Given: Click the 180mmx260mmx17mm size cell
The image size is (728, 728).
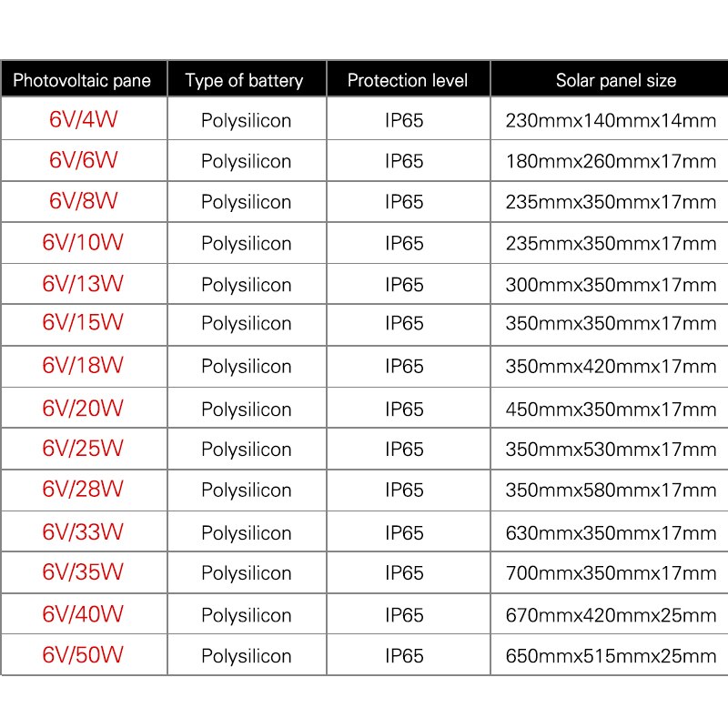Looking at the screenshot, I should tap(611, 162).
